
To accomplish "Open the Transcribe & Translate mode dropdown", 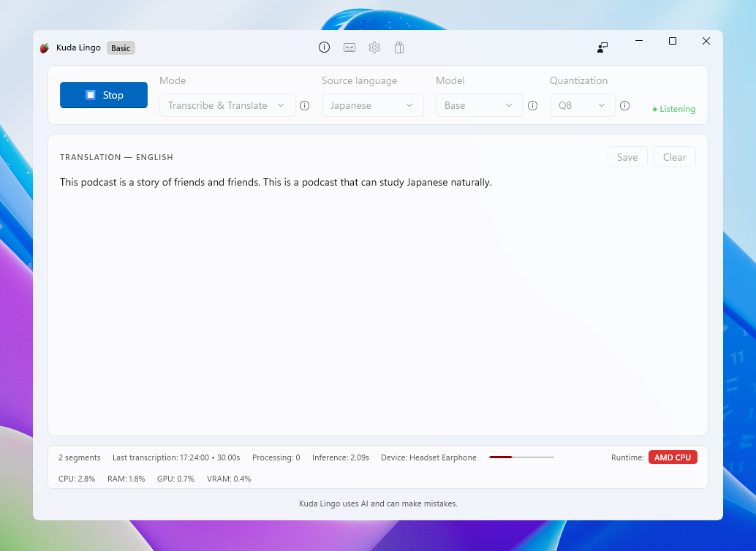I will [x=227, y=105].
